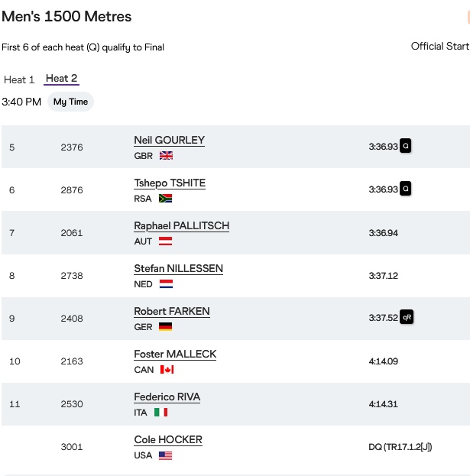Click the Canada flag icon

click(x=167, y=369)
